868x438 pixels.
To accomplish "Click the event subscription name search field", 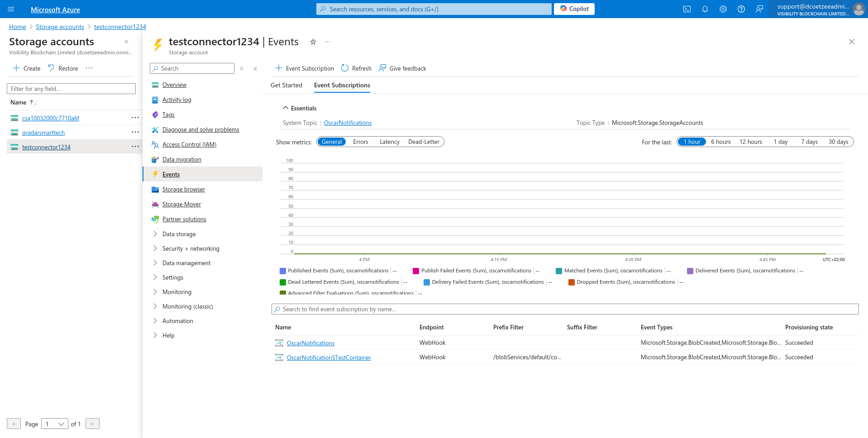I will coord(565,309).
